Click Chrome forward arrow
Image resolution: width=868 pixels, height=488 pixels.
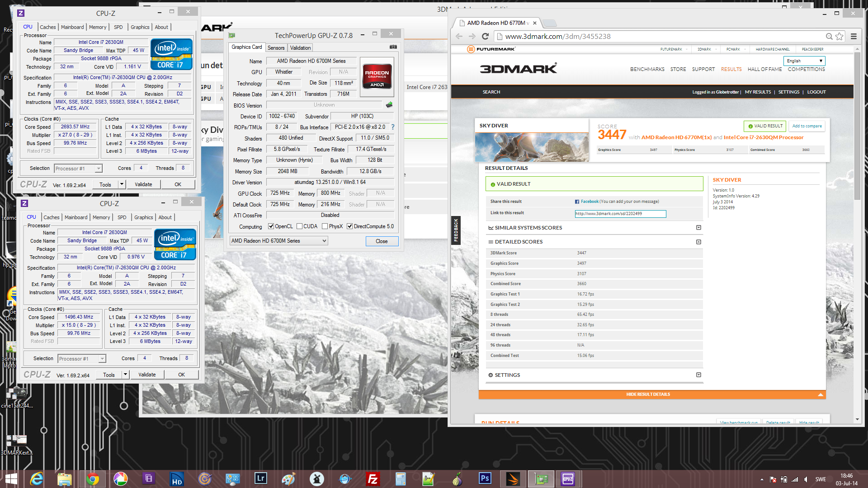pyautogui.click(x=472, y=37)
